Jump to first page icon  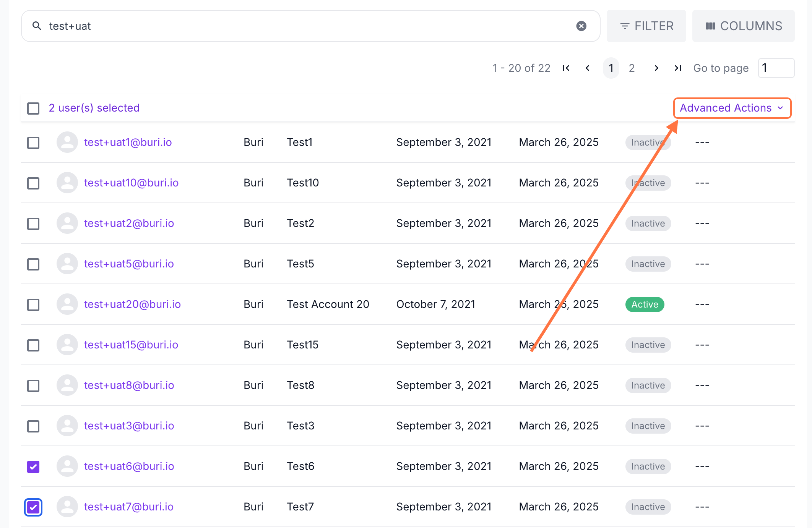tap(566, 68)
